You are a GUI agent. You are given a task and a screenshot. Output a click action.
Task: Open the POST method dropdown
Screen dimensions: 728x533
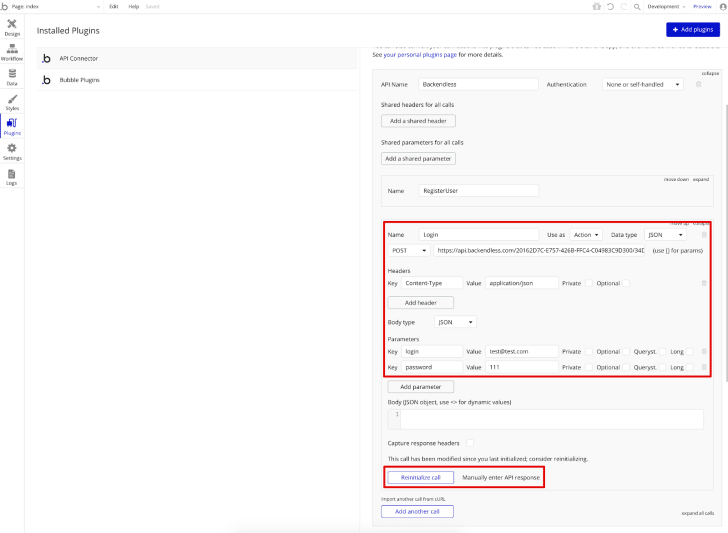pyautogui.click(x=409, y=251)
